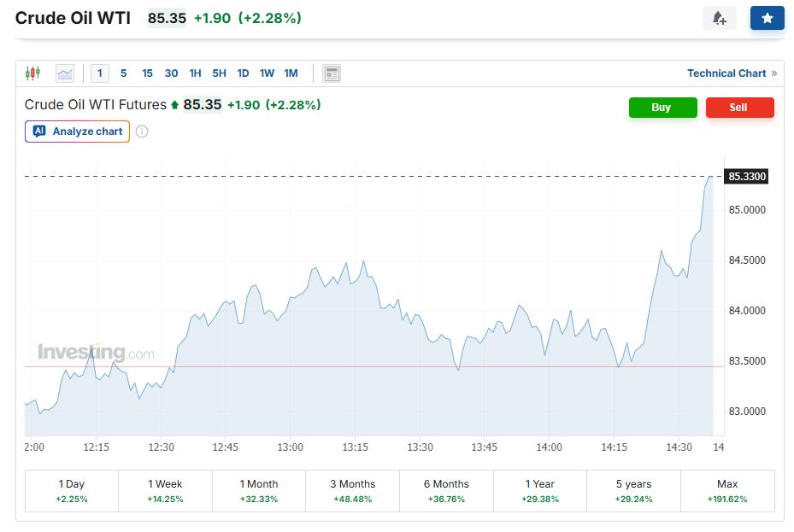Click the red Sell button
This screenshot has width=794, height=532.
pos(739,108)
